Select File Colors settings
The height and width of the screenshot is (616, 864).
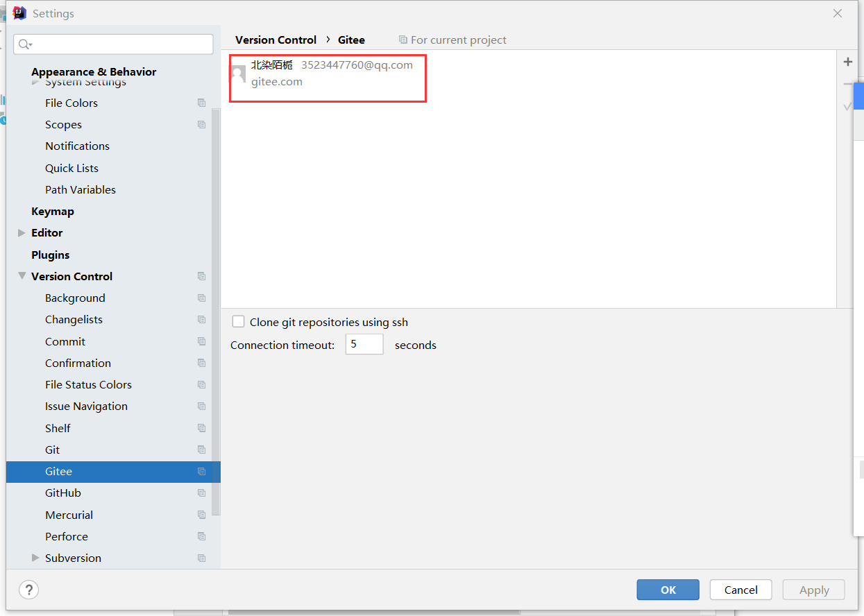(x=71, y=103)
